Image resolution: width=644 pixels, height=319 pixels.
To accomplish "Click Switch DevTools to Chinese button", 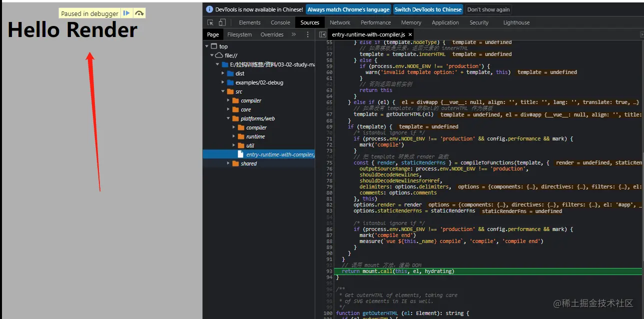I will coord(428,9).
